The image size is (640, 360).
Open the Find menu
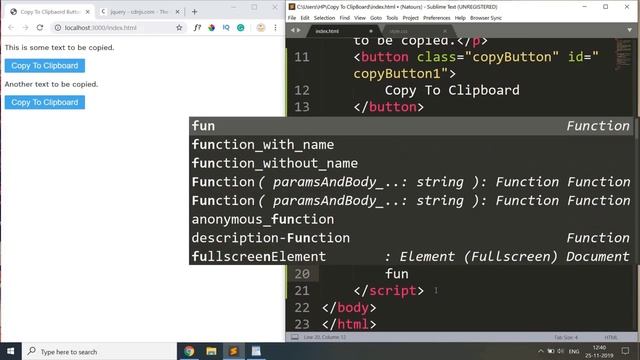click(344, 18)
